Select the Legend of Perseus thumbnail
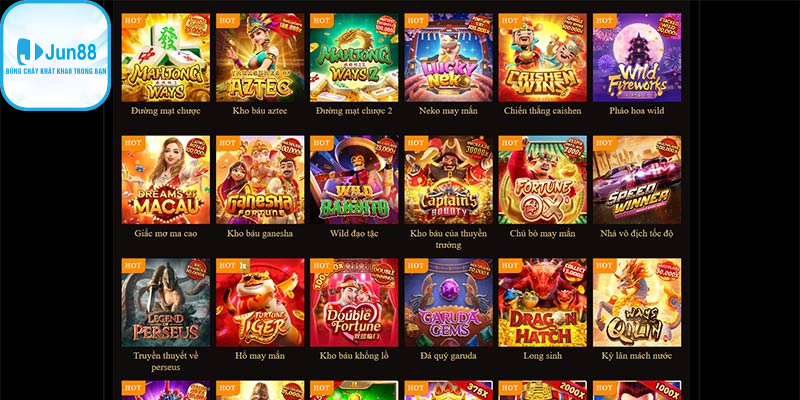Image resolution: width=800 pixels, height=400 pixels. coord(165,303)
